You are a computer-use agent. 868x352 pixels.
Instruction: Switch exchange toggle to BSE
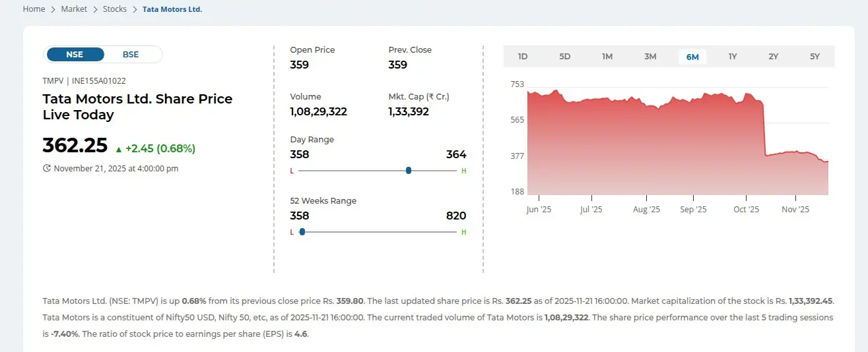(131, 54)
